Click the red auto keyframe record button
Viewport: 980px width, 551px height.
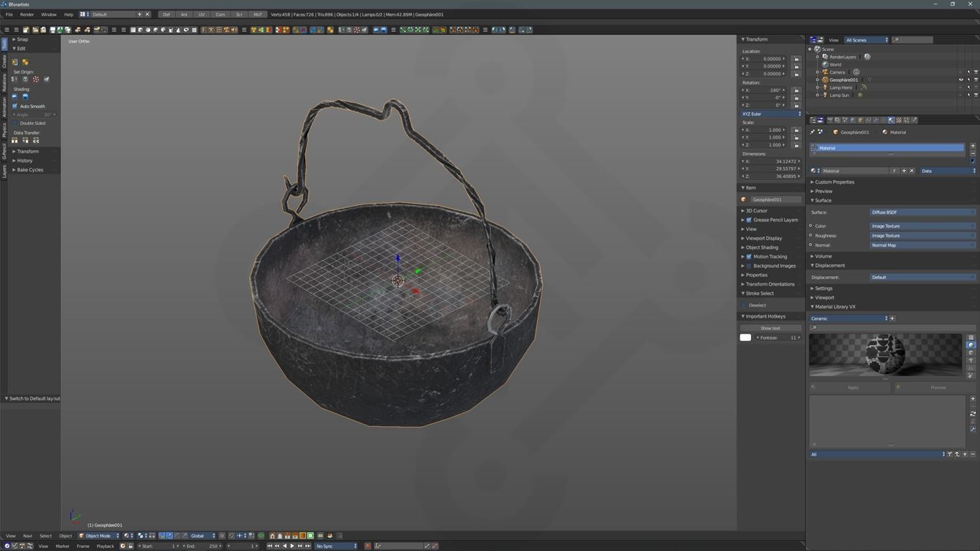click(368, 546)
